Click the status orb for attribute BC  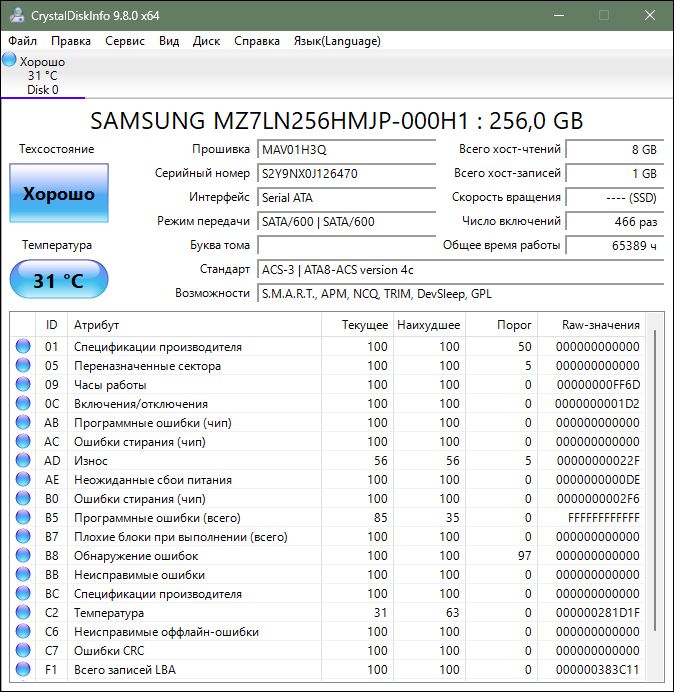23,593
